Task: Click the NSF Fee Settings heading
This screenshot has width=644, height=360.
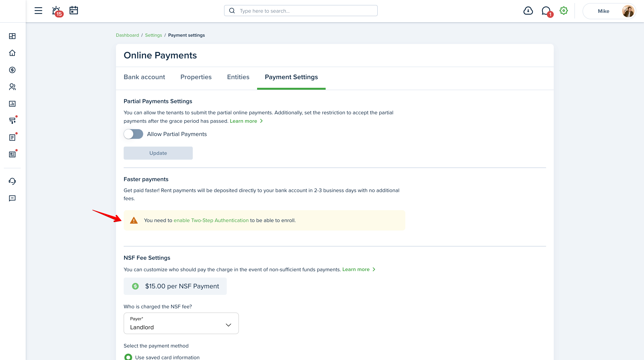Action: tap(147, 258)
